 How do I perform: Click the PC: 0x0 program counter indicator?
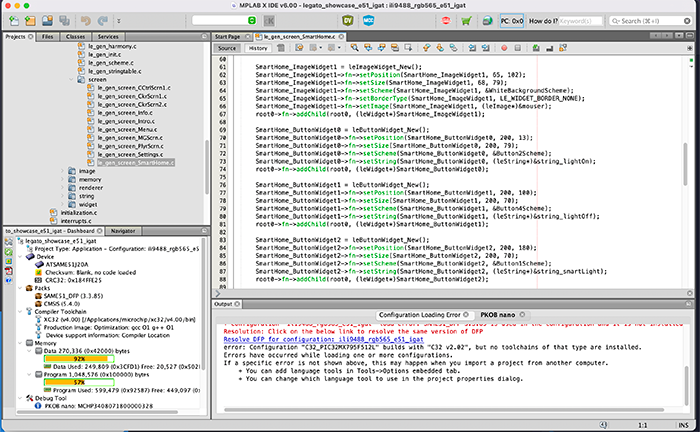coord(511,20)
